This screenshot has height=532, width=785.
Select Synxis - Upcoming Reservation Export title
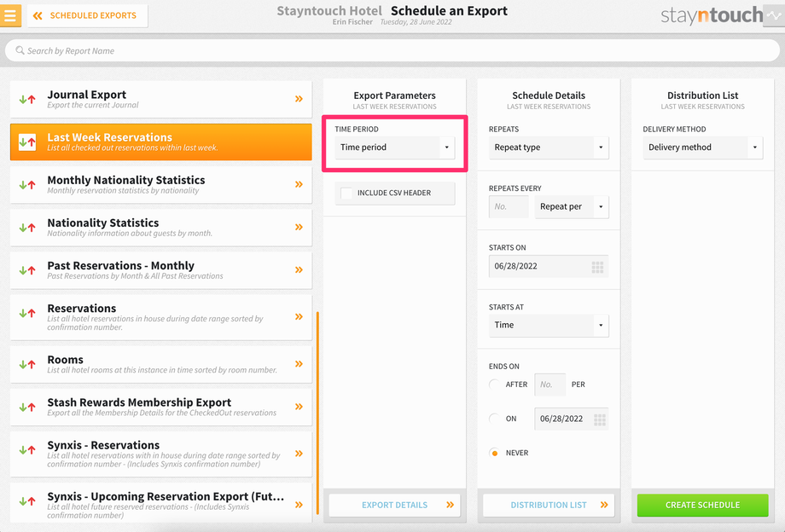(x=166, y=496)
